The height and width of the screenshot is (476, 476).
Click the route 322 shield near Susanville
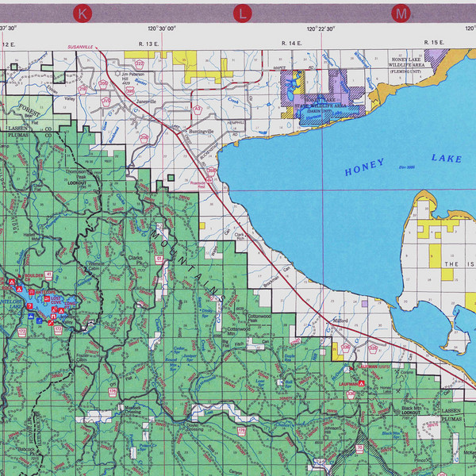pos(140,63)
